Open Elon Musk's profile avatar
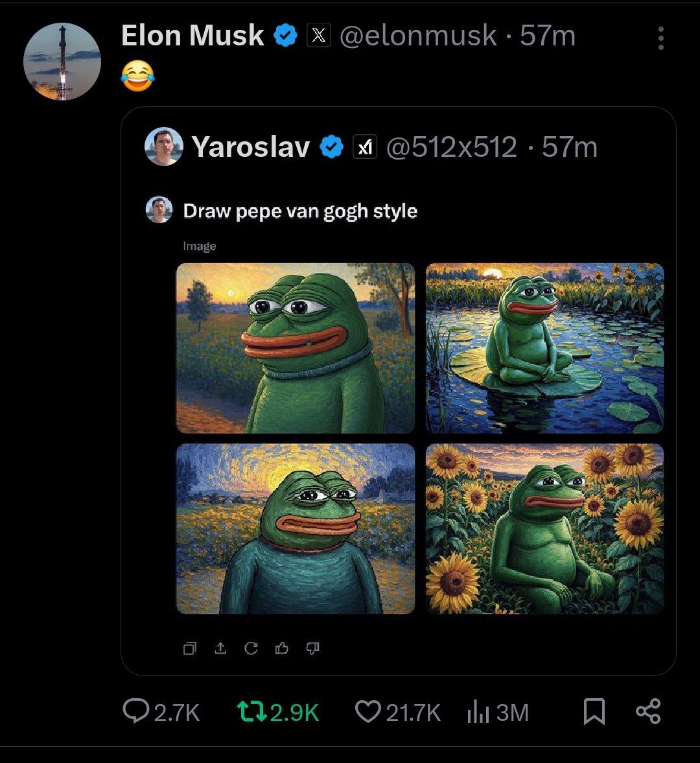Image resolution: width=700 pixels, height=763 pixels. click(62, 62)
